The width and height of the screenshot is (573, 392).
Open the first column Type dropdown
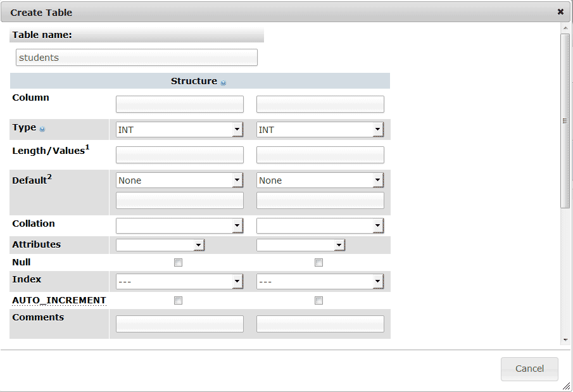(x=179, y=129)
